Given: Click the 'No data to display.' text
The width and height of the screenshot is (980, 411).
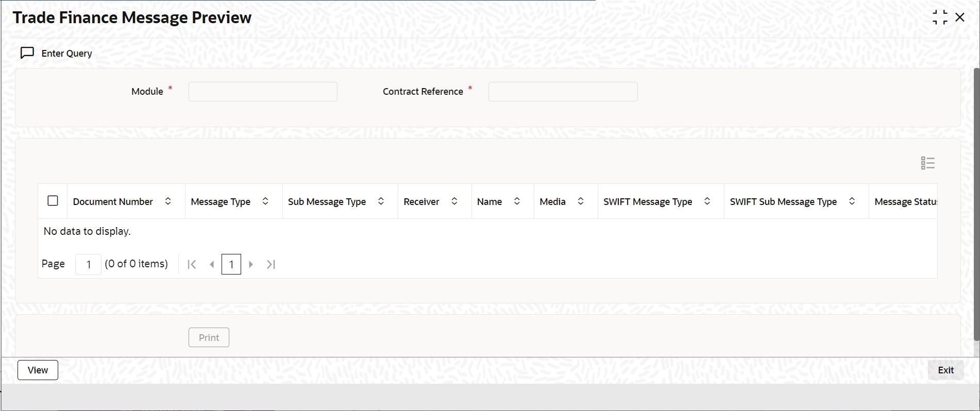Looking at the screenshot, I should tap(87, 231).
